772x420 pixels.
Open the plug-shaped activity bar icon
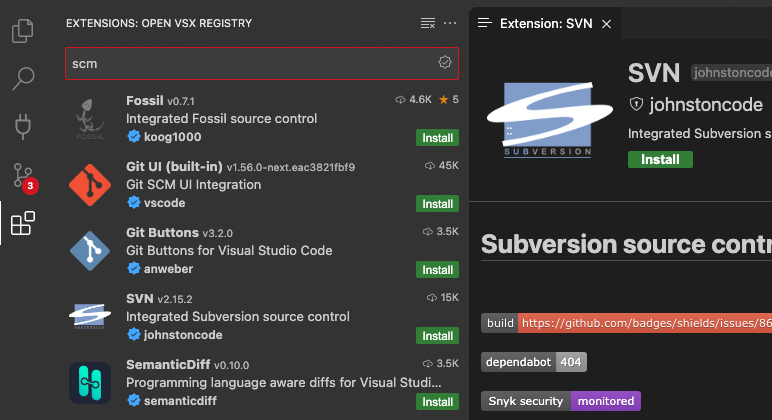(x=23, y=127)
